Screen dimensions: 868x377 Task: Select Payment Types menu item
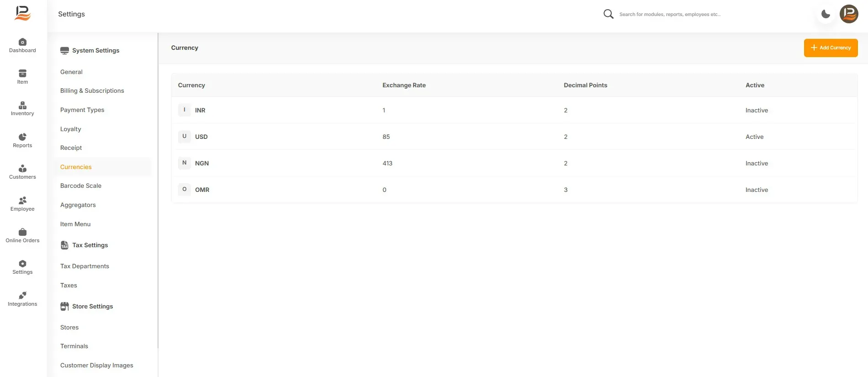point(82,110)
